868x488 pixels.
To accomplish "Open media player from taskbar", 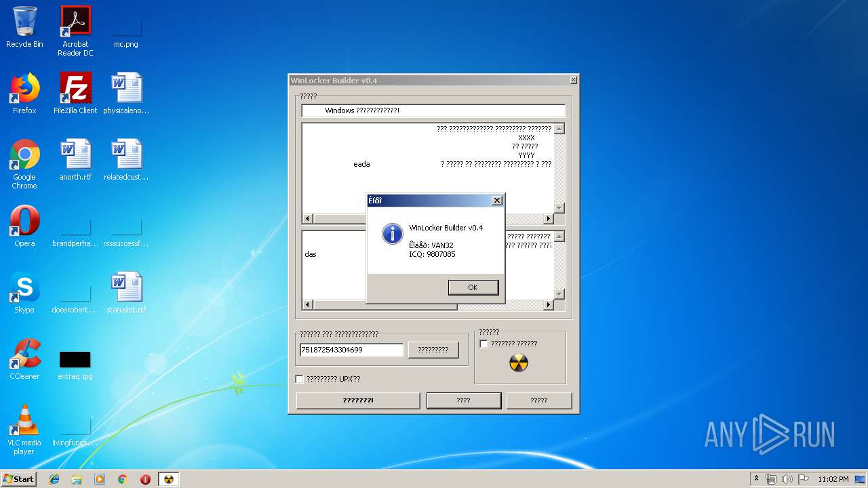I will click(100, 479).
